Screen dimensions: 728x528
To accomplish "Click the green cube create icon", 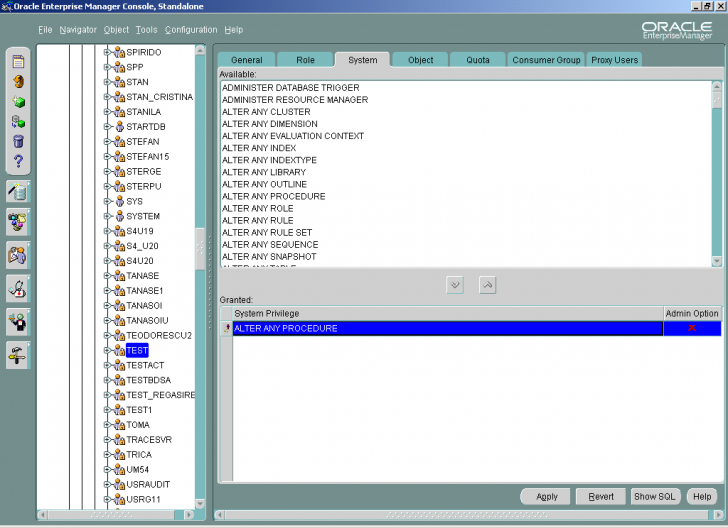I will [x=18, y=101].
